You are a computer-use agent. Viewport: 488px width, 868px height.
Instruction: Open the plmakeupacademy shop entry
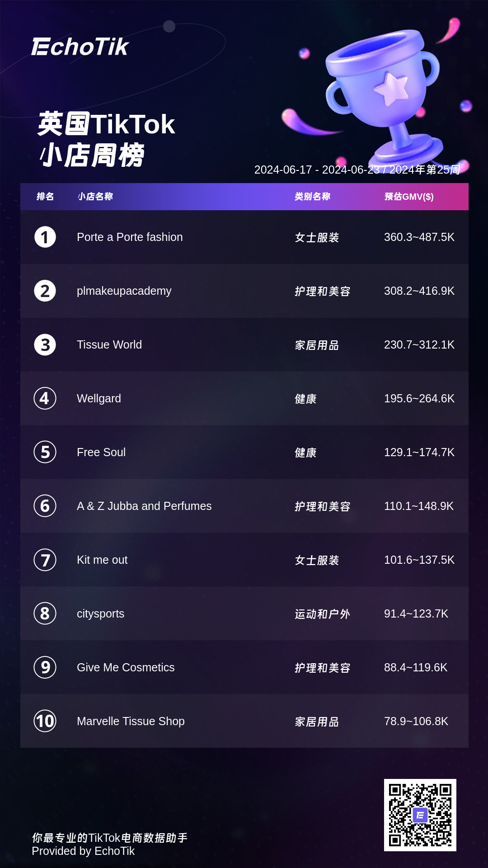[x=124, y=291]
